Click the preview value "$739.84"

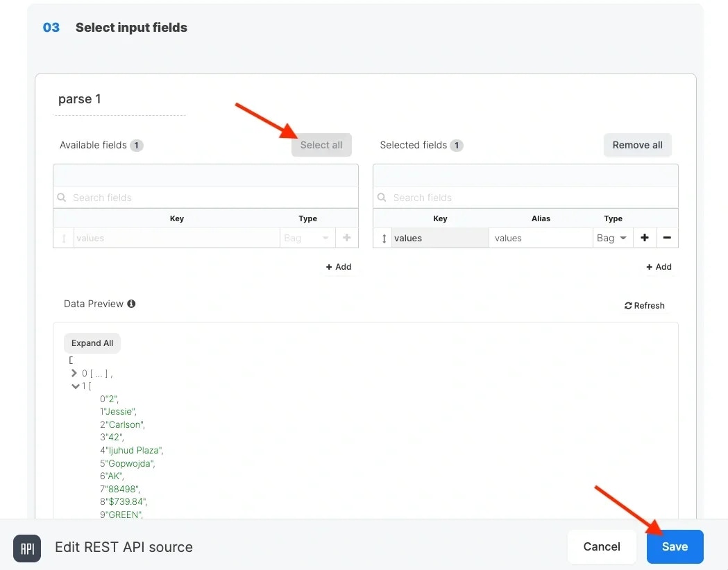(x=126, y=502)
